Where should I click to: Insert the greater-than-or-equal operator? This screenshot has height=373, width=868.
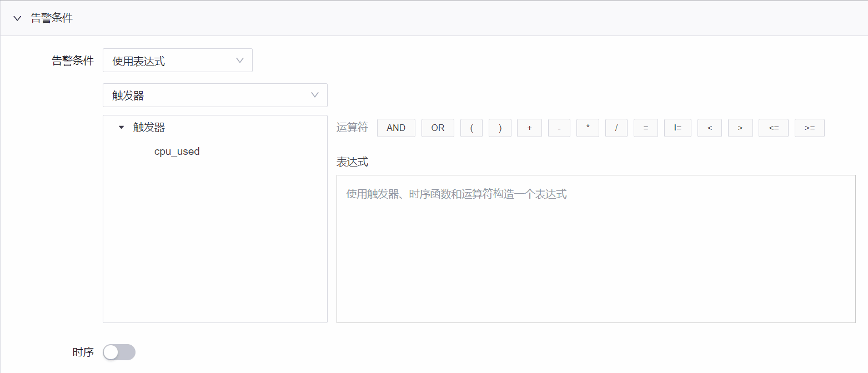[809, 128]
